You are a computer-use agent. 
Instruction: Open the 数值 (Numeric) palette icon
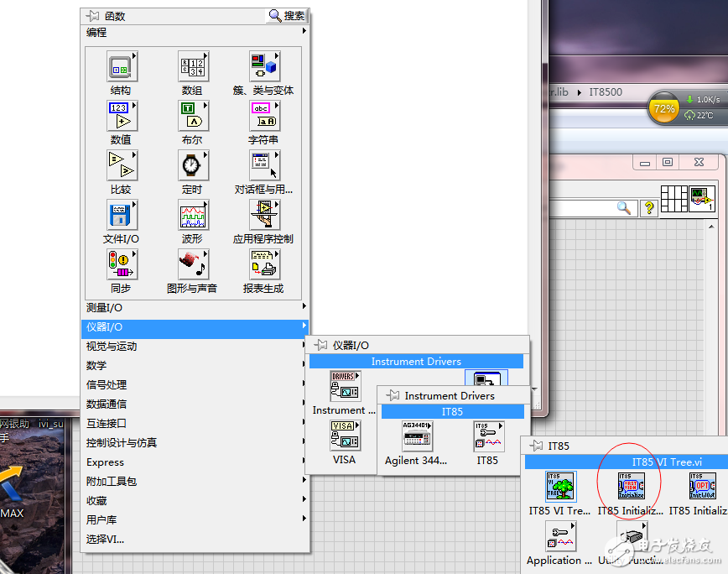click(122, 116)
